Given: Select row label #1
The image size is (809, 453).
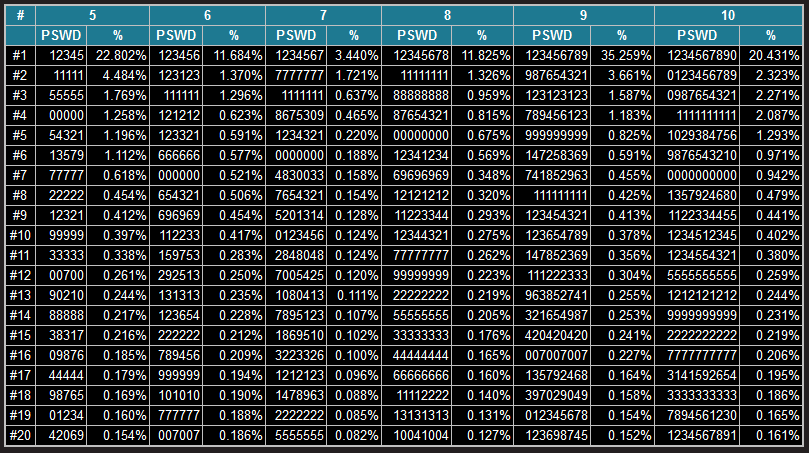Looking at the screenshot, I should click(18, 55).
